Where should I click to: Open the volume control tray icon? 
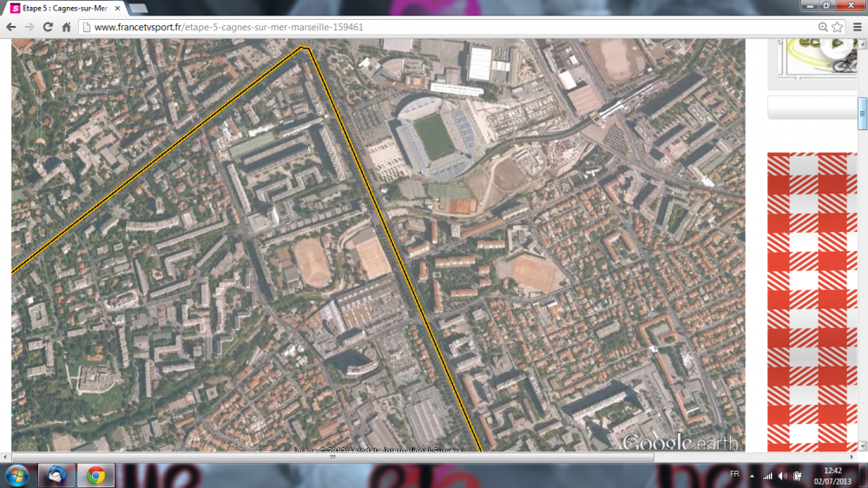(782, 476)
